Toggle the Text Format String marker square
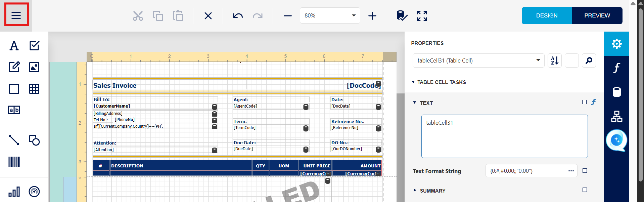The width and height of the screenshot is (644, 202). (585, 171)
